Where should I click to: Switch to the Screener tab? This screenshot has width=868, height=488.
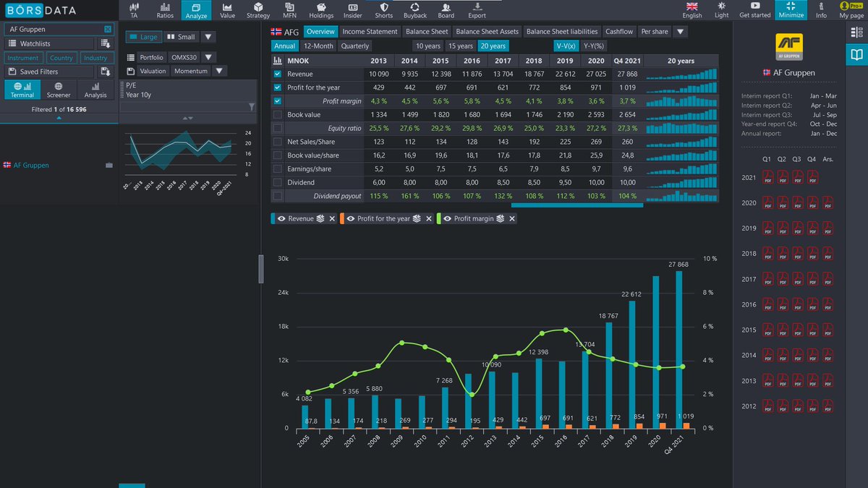[59, 90]
